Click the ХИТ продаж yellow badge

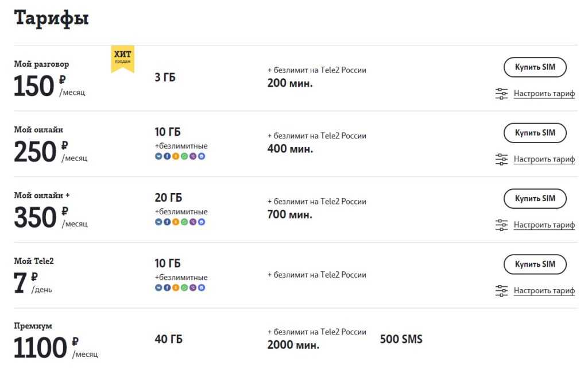coord(123,59)
